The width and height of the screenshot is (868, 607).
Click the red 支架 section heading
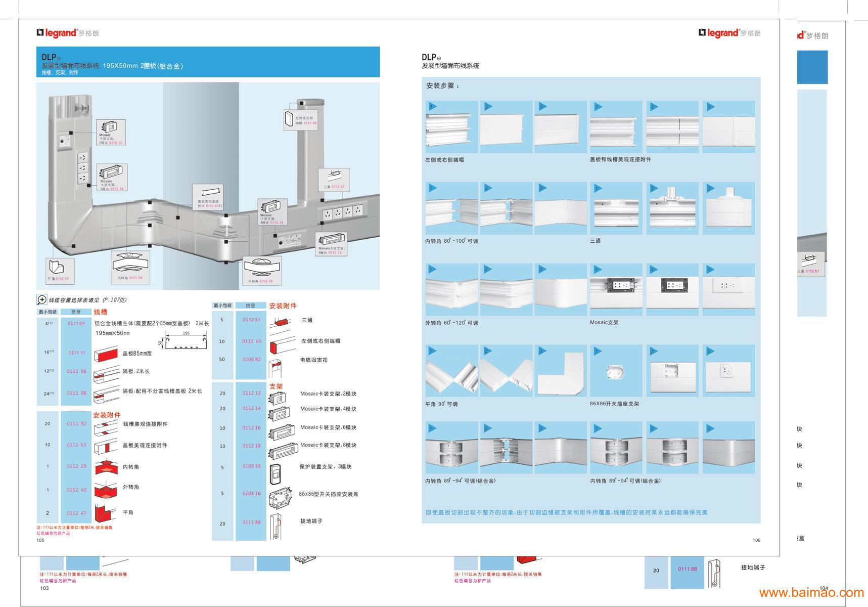pyautogui.click(x=276, y=386)
